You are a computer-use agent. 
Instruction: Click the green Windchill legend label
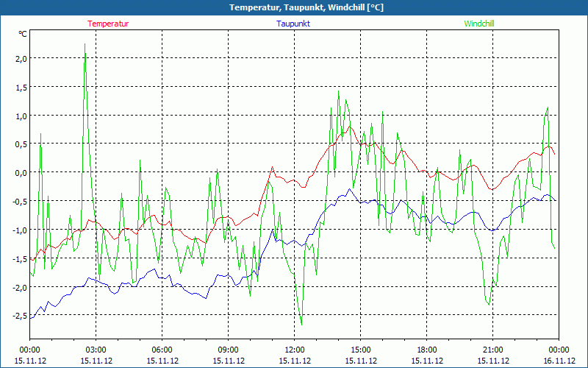click(x=479, y=24)
